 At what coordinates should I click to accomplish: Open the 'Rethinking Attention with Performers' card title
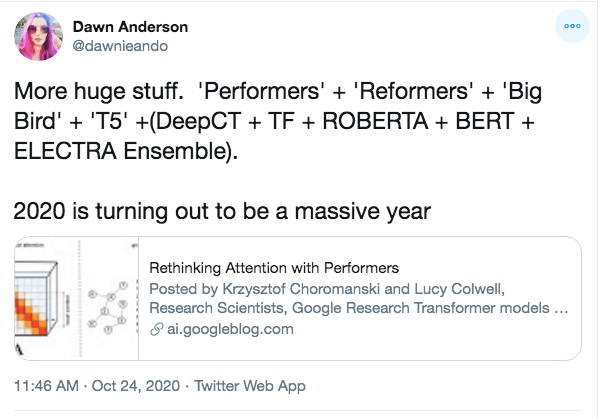click(274, 268)
